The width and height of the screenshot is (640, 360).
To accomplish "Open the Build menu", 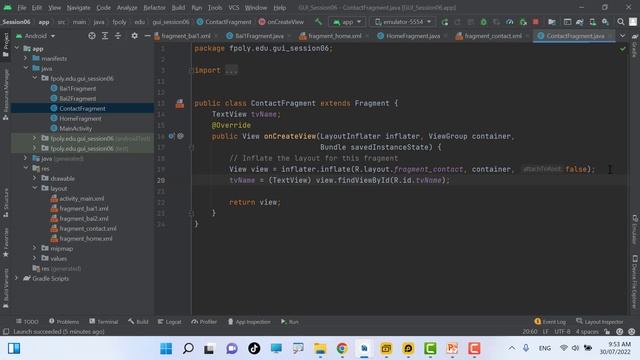I will [x=178, y=7].
